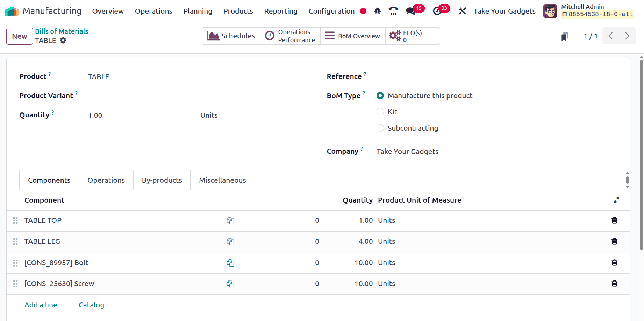Viewport: 644px width, 321px height.
Task: Open the [CONS_89957] Bolt component
Action: click(x=56, y=263)
